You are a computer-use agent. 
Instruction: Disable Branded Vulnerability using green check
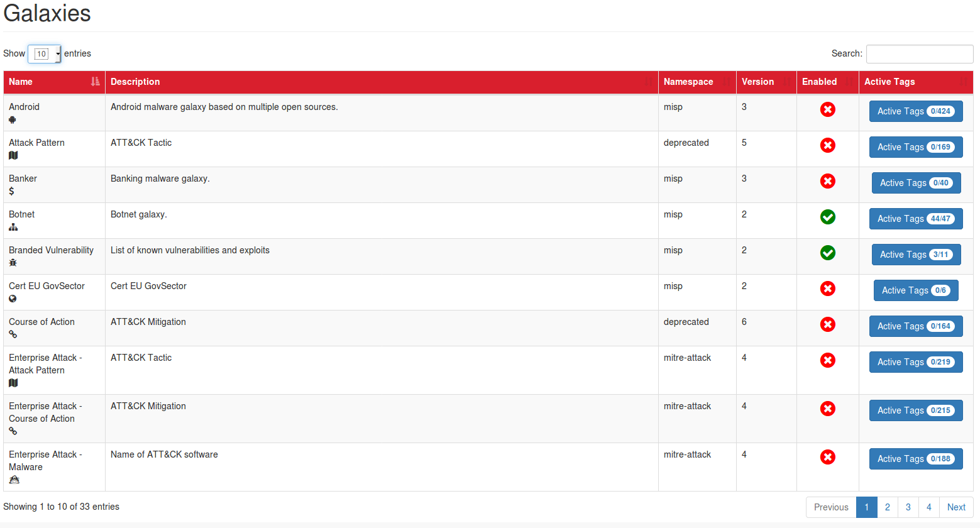[827, 253]
